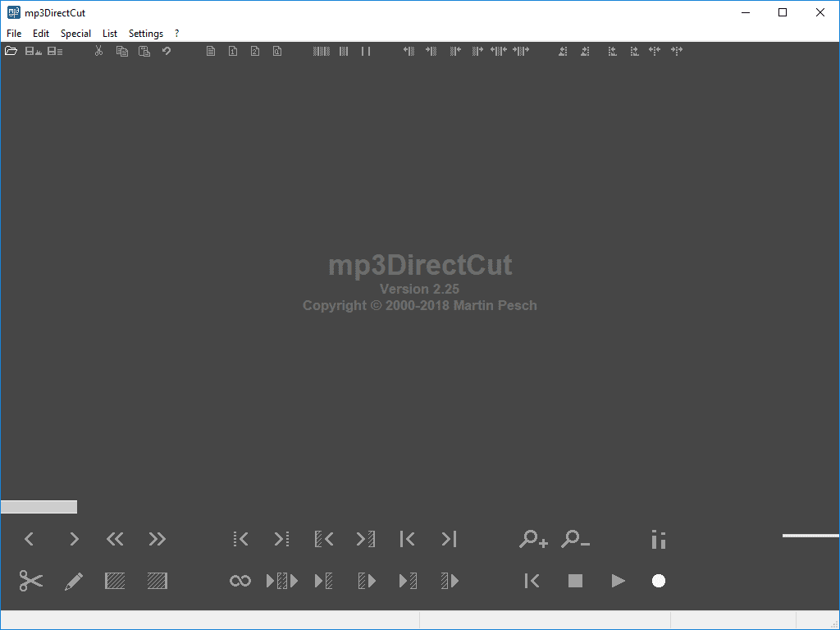Open the question mark help menu
This screenshot has width=840, height=630.
(x=177, y=33)
